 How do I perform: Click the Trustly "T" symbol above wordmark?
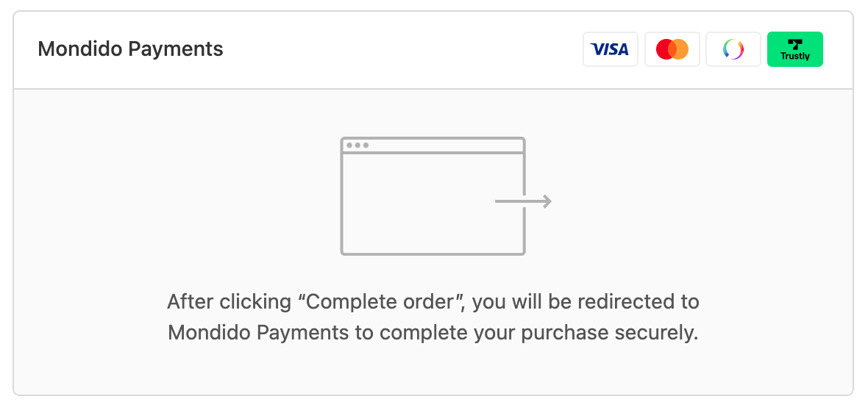[795, 45]
